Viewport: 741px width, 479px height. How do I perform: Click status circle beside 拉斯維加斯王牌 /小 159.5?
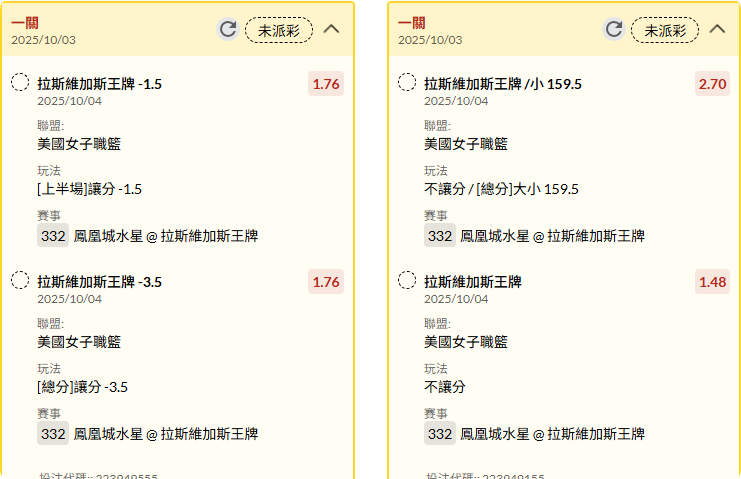click(407, 83)
